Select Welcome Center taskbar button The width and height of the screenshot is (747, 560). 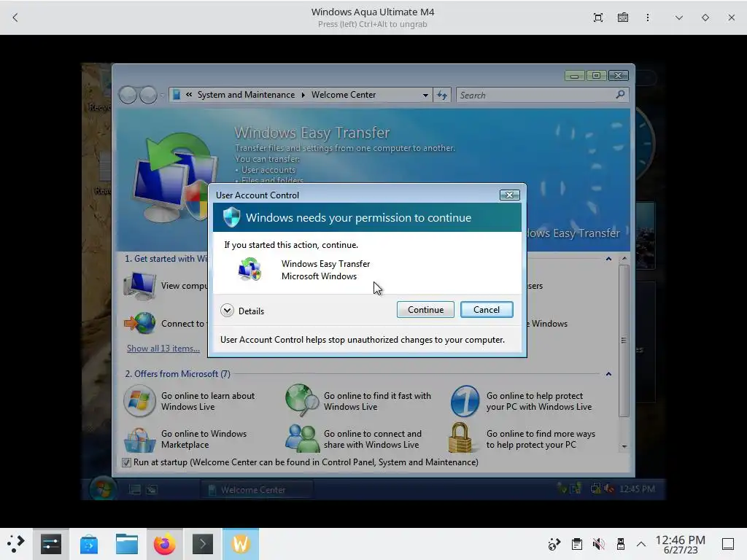tap(256, 489)
